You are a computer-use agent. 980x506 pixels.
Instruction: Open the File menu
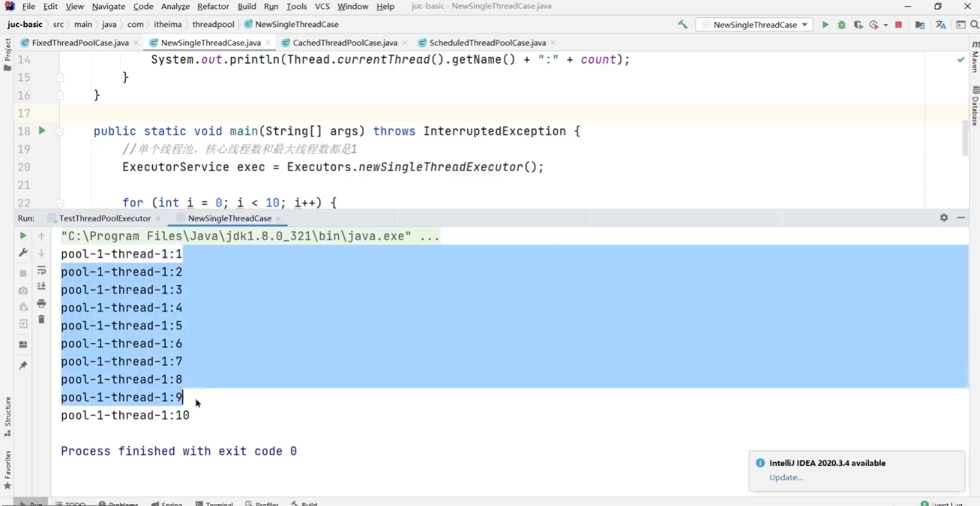tap(28, 6)
